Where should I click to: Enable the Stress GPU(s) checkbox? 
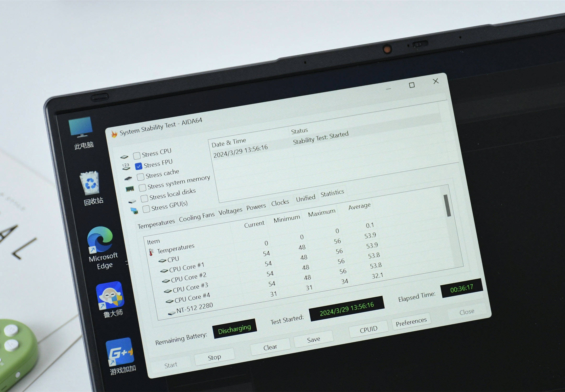[x=146, y=209]
